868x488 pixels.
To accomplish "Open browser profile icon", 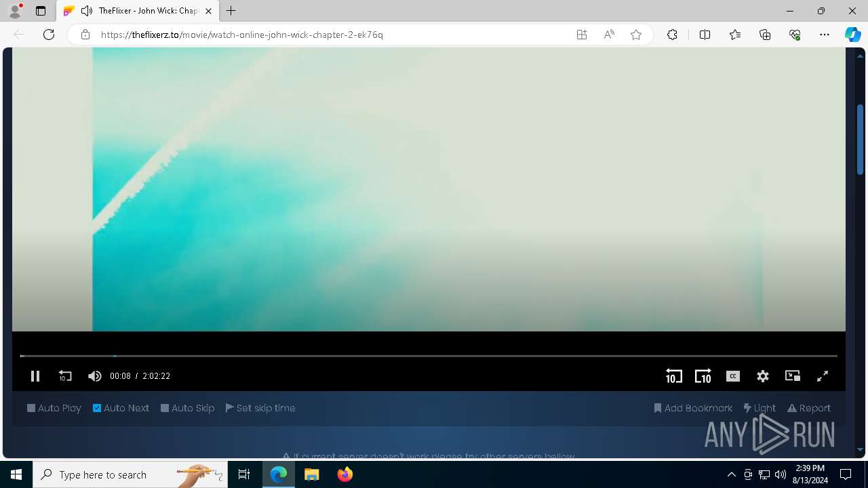I will point(15,11).
